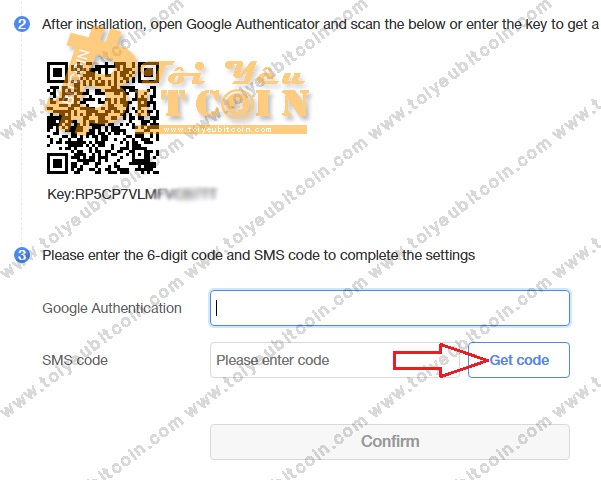Screen dimensions: 601x480
Task: Click the Confirm button
Action: point(390,442)
